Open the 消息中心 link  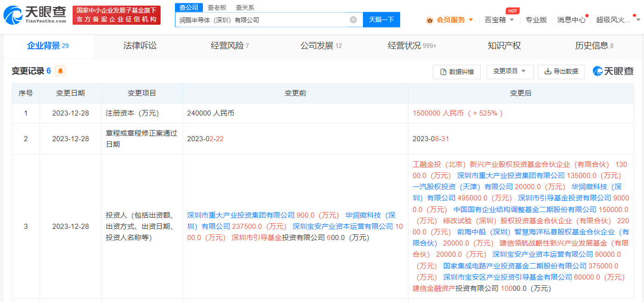(x=571, y=20)
